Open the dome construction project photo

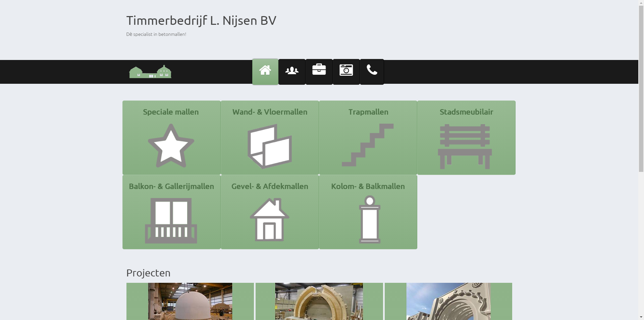pyautogui.click(x=190, y=301)
